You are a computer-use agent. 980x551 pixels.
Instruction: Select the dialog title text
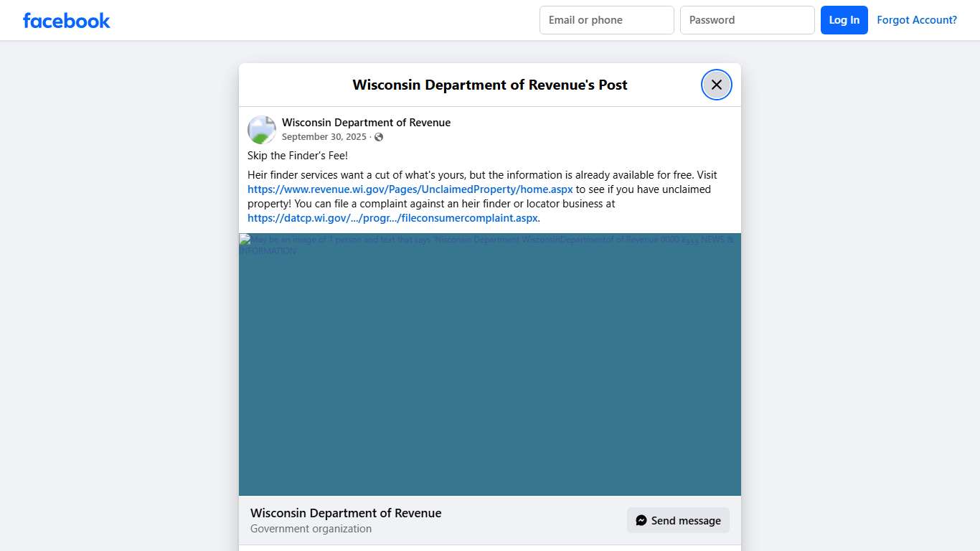(x=490, y=84)
